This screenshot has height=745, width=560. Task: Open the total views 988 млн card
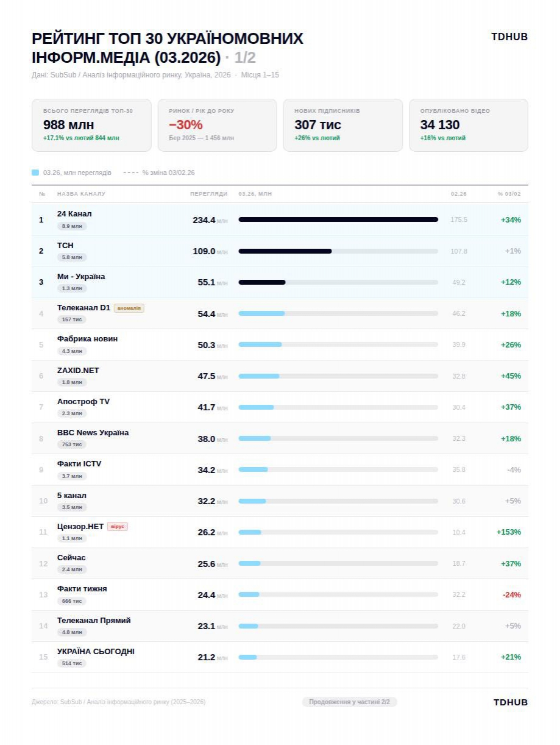pyautogui.click(x=91, y=125)
